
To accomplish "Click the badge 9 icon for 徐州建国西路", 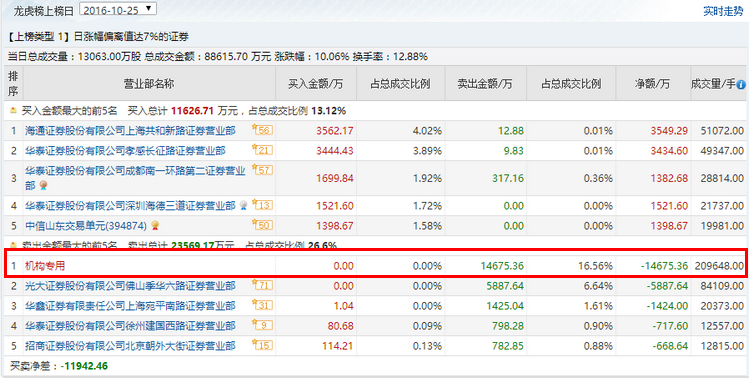I will [262, 325].
